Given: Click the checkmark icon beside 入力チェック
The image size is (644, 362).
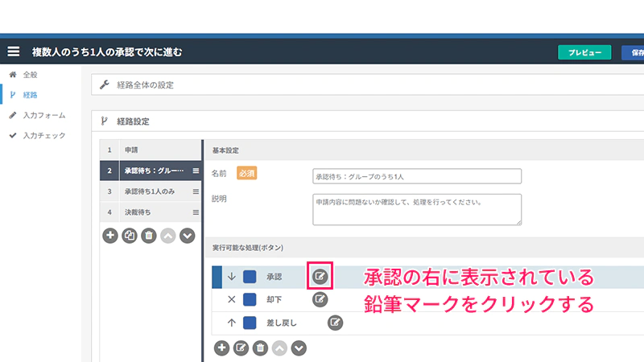Looking at the screenshot, I should pyautogui.click(x=13, y=135).
